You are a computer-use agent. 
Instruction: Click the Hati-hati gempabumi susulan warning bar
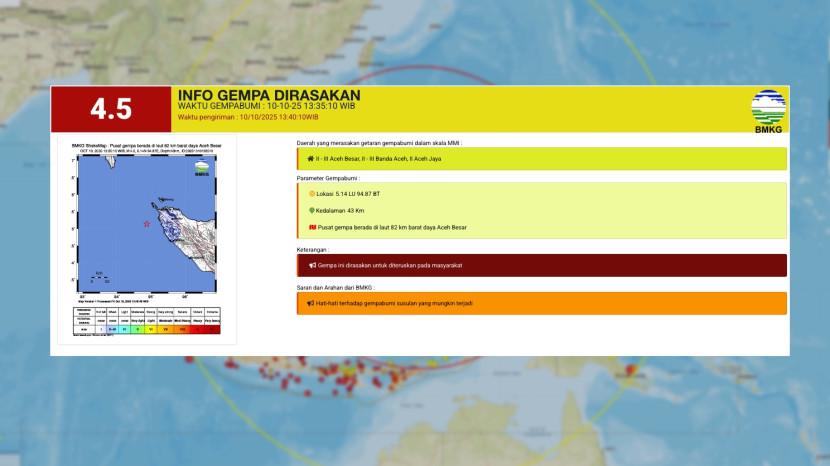click(542, 303)
